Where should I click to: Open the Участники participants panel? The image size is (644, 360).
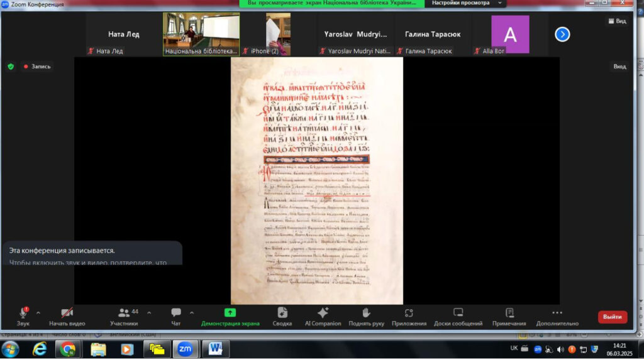tap(124, 317)
